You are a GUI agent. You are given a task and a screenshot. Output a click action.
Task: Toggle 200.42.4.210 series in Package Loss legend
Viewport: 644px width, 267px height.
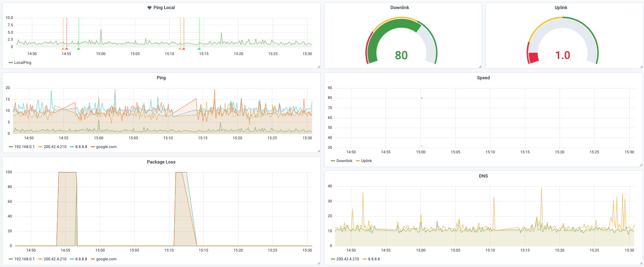[x=55, y=259]
